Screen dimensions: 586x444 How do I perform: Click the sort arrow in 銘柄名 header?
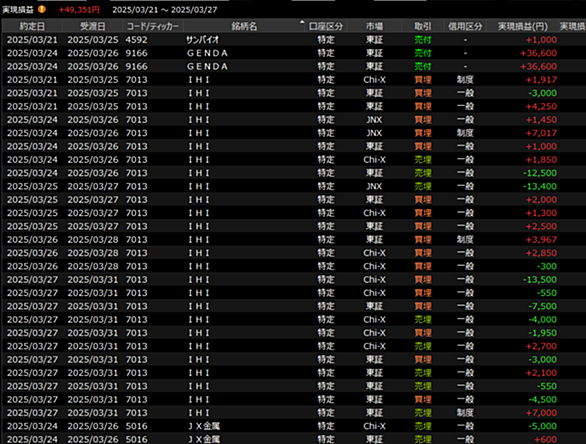302,22
